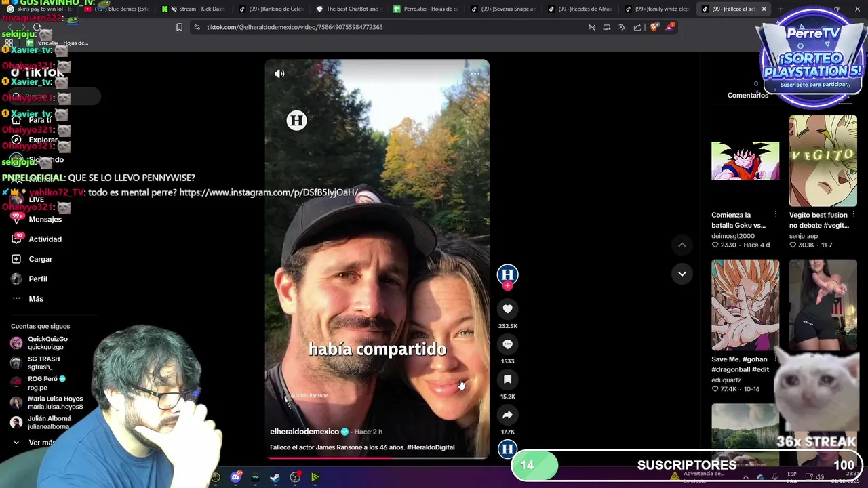Open Discord from taskbar
This screenshot has height=488, width=868.
click(x=235, y=477)
